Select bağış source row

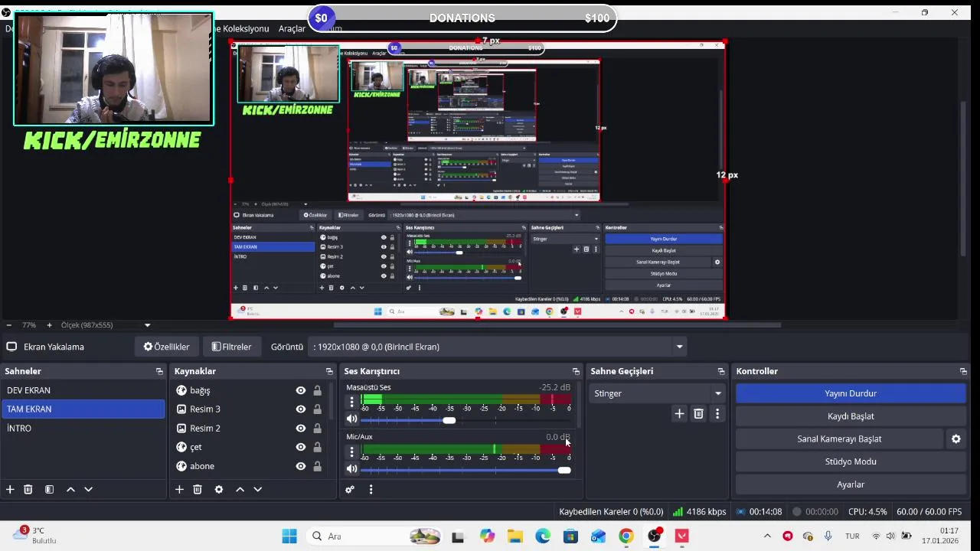click(249, 390)
